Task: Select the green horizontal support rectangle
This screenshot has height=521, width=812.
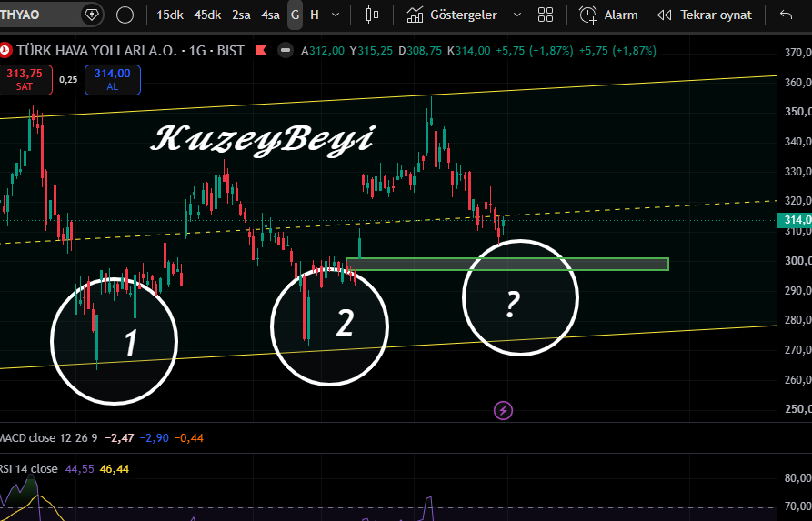Action: [507, 264]
